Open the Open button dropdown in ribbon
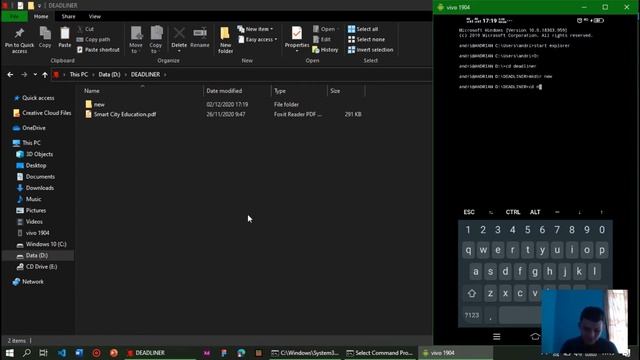 pyautogui.click(x=338, y=29)
